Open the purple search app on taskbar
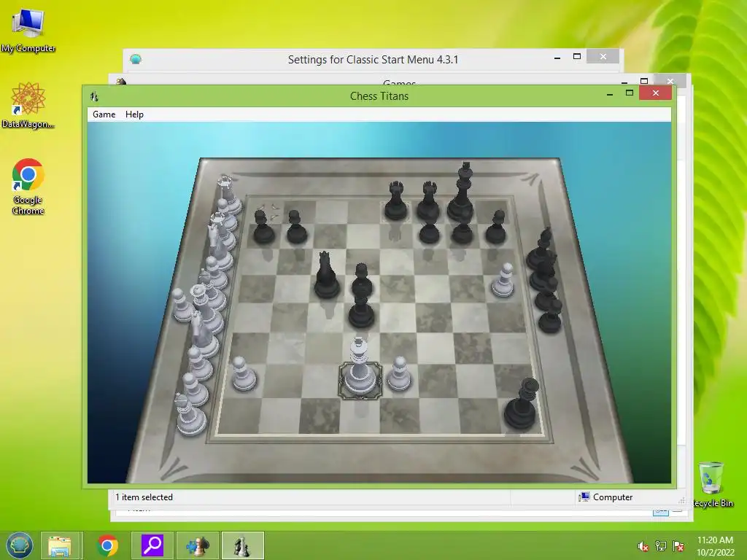This screenshot has width=747, height=560. click(152, 545)
